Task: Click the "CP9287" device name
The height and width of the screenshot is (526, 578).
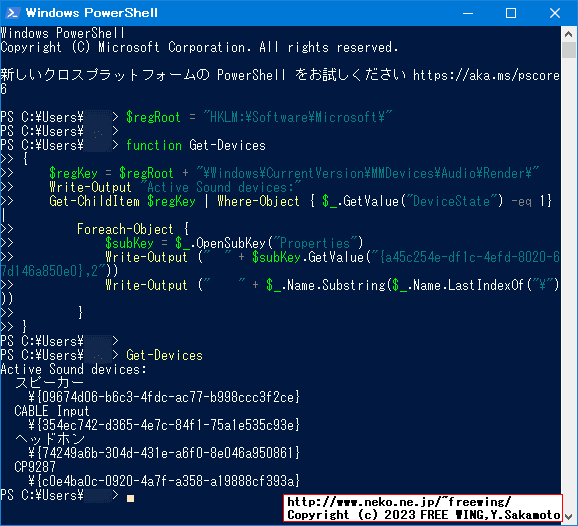Action: pos(35,467)
